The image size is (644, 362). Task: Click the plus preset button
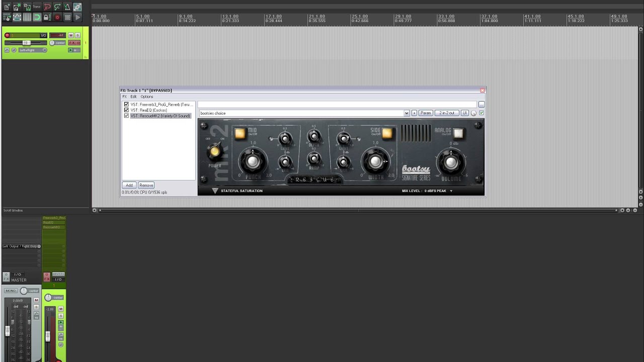coord(415,113)
